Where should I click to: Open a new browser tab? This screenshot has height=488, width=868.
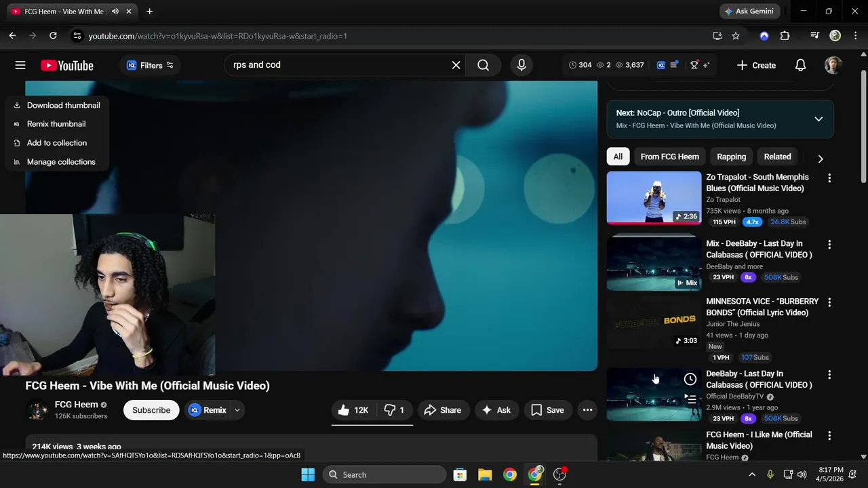[149, 12]
